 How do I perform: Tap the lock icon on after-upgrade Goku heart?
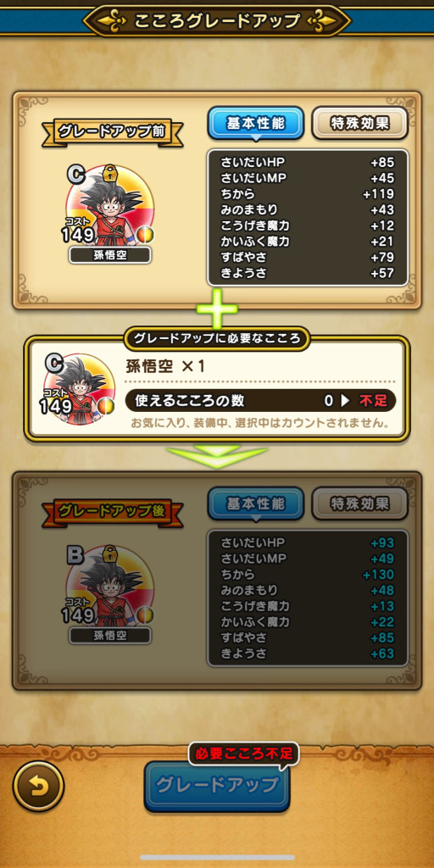coord(111,554)
